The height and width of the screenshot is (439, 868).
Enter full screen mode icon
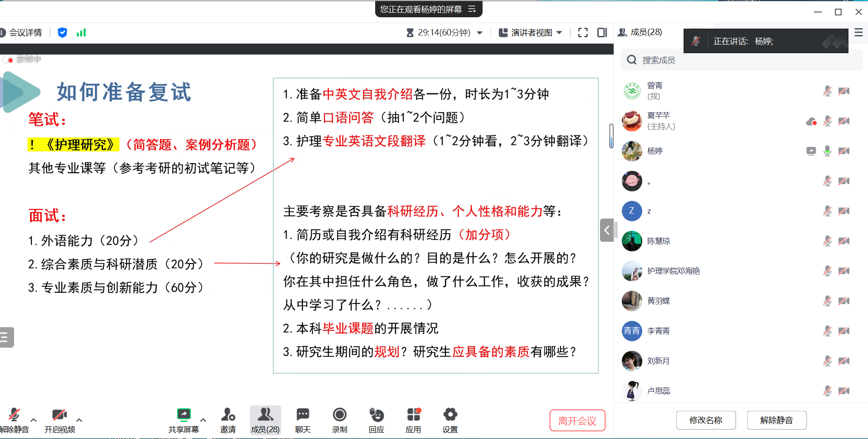click(583, 33)
